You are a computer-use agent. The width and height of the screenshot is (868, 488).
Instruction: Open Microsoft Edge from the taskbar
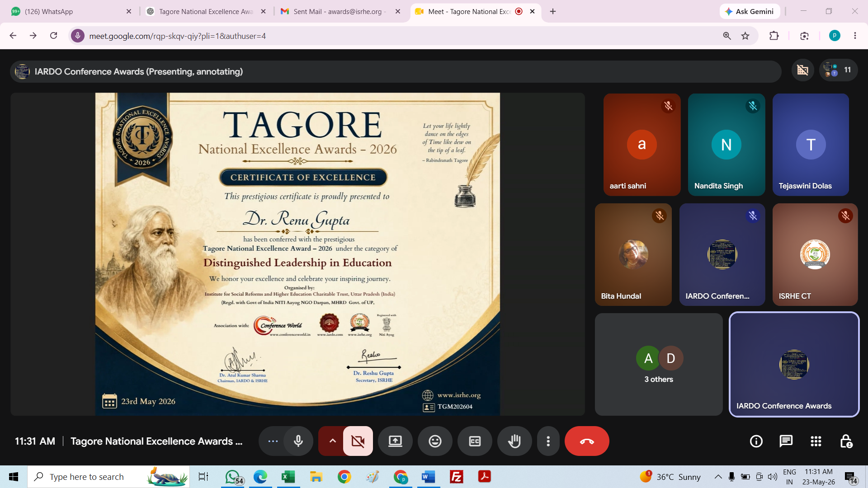[260, 477]
